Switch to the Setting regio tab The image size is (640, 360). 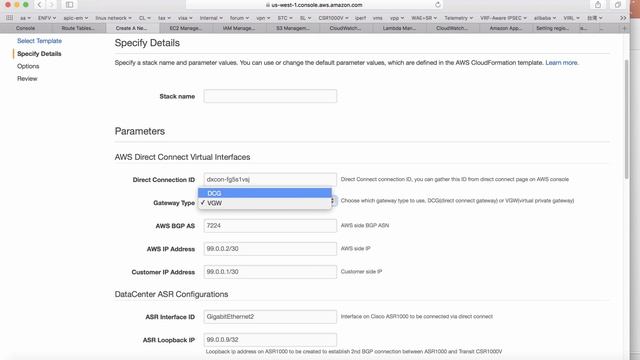click(552, 28)
